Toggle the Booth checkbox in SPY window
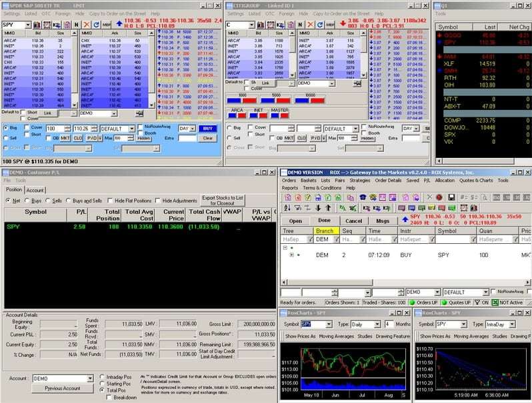 pos(140,133)
